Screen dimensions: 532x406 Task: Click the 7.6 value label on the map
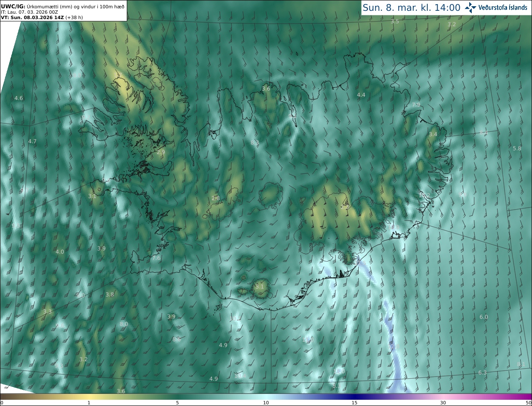[x=156, y=258]
